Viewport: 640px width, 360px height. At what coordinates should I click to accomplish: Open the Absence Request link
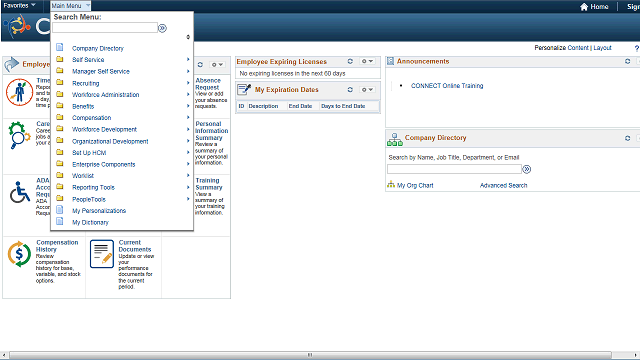[x=208, y=84]
